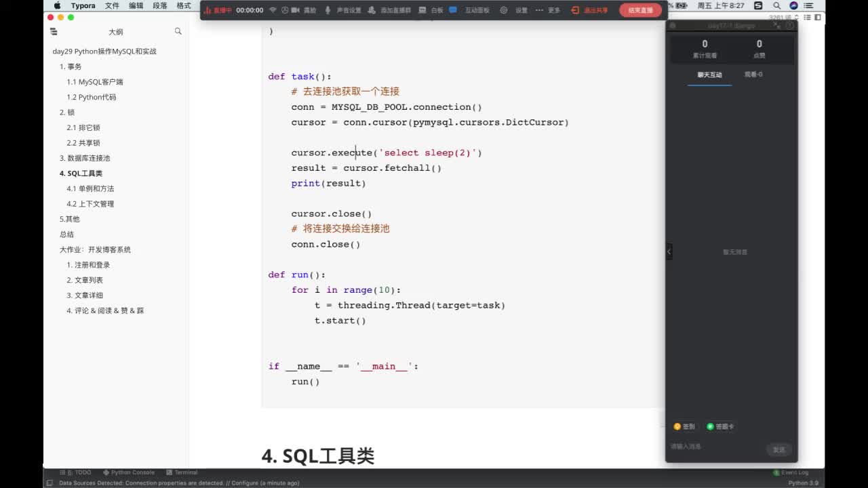Image resolution: width=868 pixels, height=488 pixels.
Task: Click the 发送 send button
Action: (778, 449)
